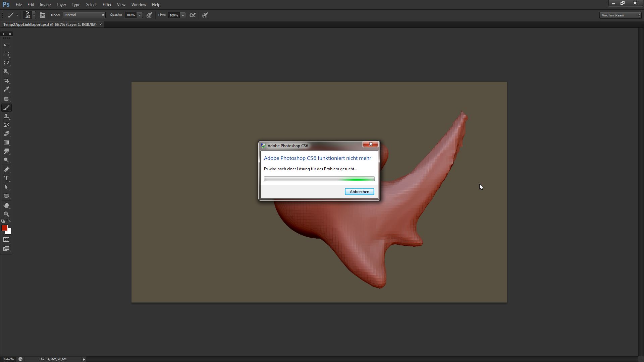Open the Help menu
The image size is (644, 362).
point(156,5)
